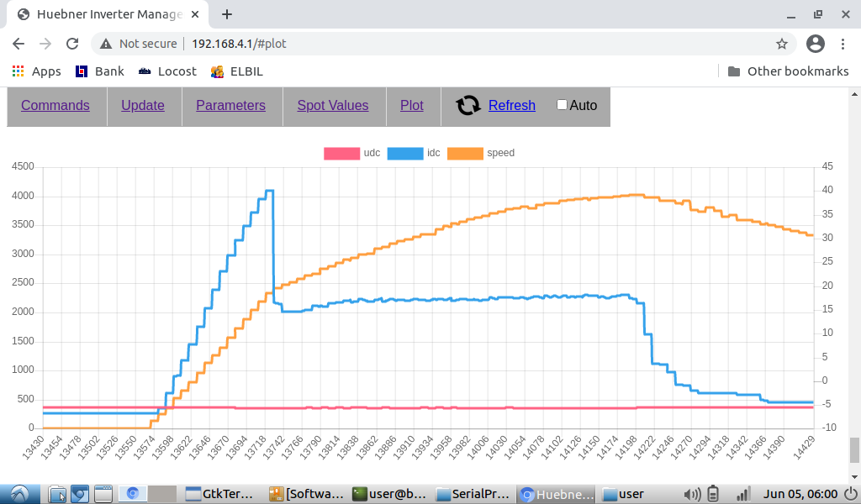Open the Apps bookmarks shortcut
Viewport: 861px width, 504px height.
pos(35,71)
